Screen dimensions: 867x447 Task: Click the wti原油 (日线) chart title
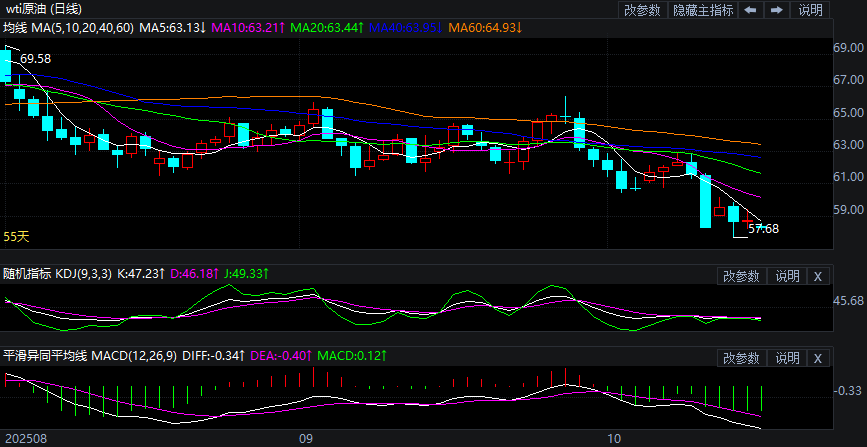pyautogui.click(x=44, y=9)
